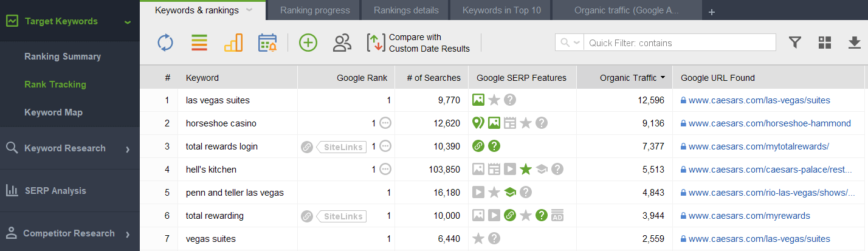Switch to Ranking progress tab
This screenshot has width=868, height=251.
click(x=315, y=10)
